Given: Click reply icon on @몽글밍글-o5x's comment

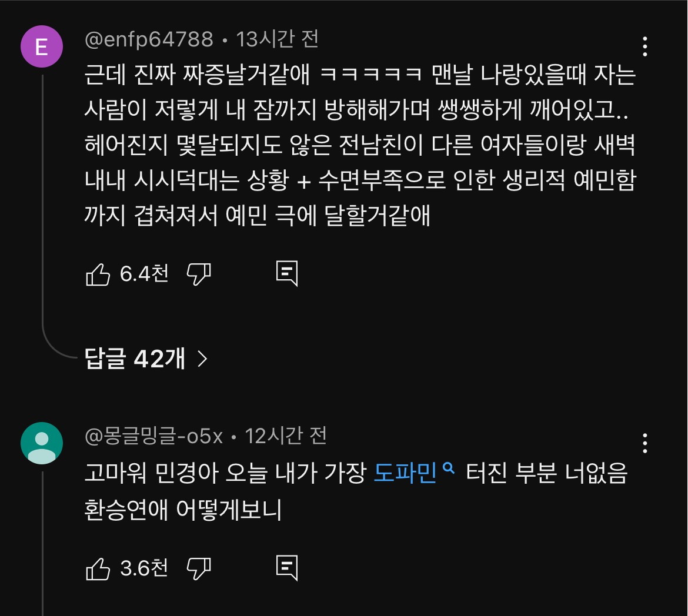Looking at the screenshot, I should 287,568.
